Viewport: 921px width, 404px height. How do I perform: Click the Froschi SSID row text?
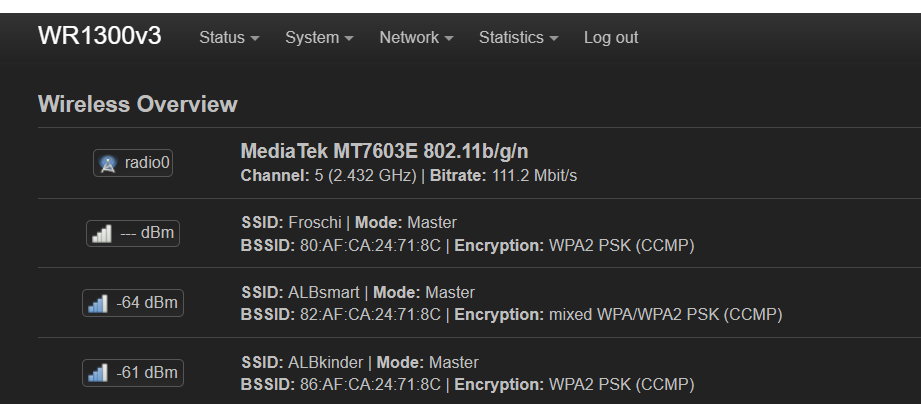pyautogui.click(x=349, y=223)
